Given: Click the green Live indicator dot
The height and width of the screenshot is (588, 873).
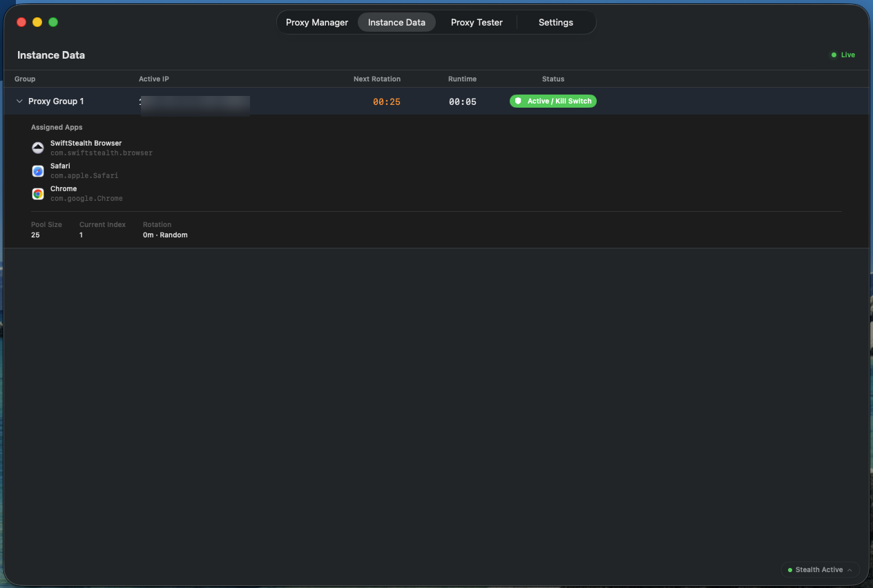Looking at the screenshot, I should pos(834,55).
